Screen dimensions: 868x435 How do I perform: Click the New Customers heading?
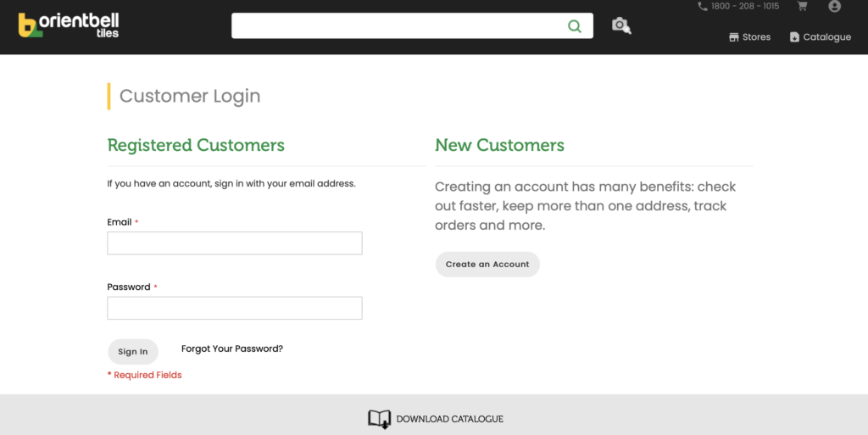pos(500,145)
